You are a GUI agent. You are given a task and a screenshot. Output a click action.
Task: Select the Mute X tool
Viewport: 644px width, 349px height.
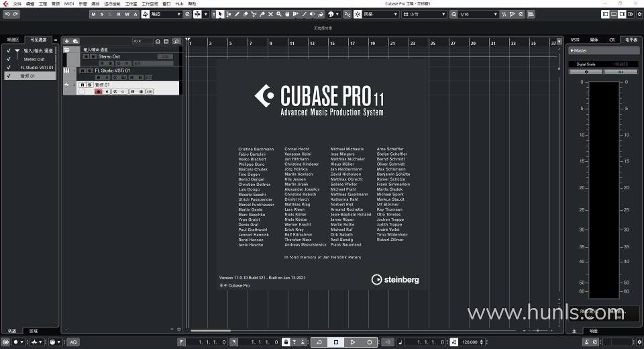pyautogui.click(x=270, y=14)
